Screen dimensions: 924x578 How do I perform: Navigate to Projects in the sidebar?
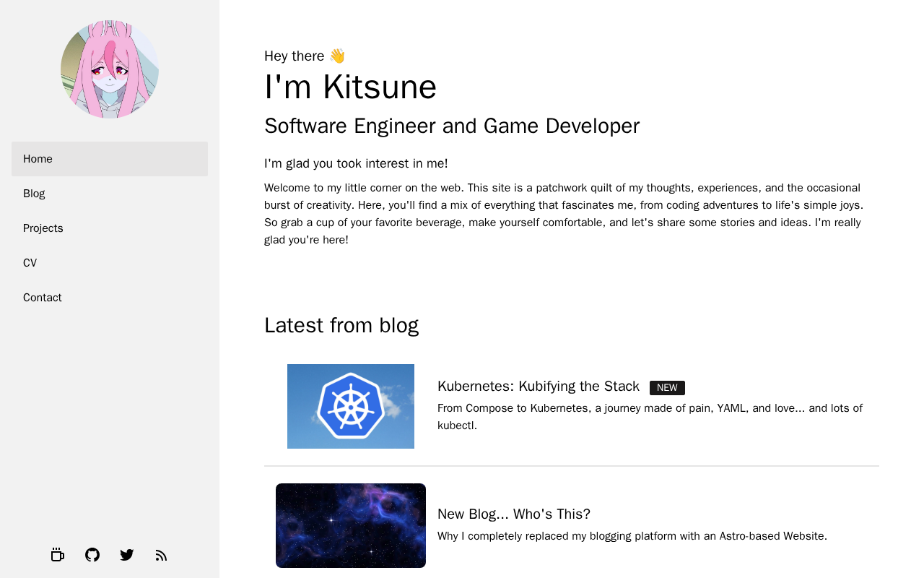pos(110,228)
